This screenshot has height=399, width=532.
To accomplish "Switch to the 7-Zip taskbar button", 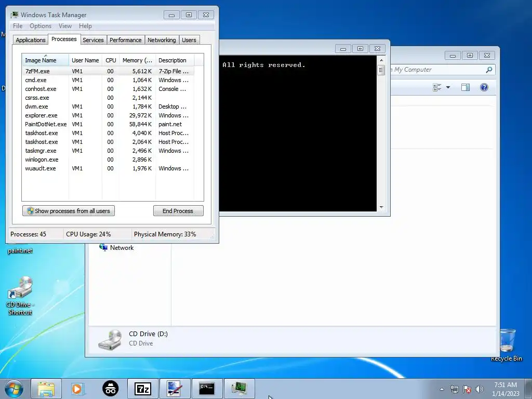I will click(x=143, y=389).
